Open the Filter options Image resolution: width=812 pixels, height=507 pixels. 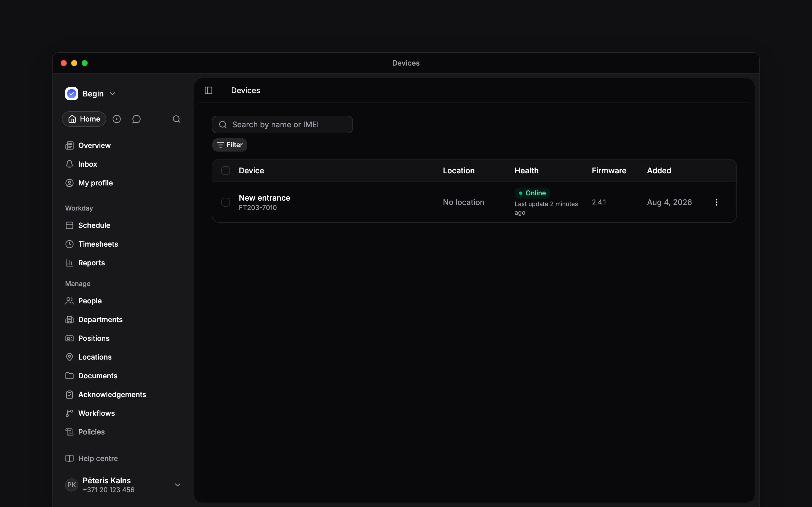[230, 145]
